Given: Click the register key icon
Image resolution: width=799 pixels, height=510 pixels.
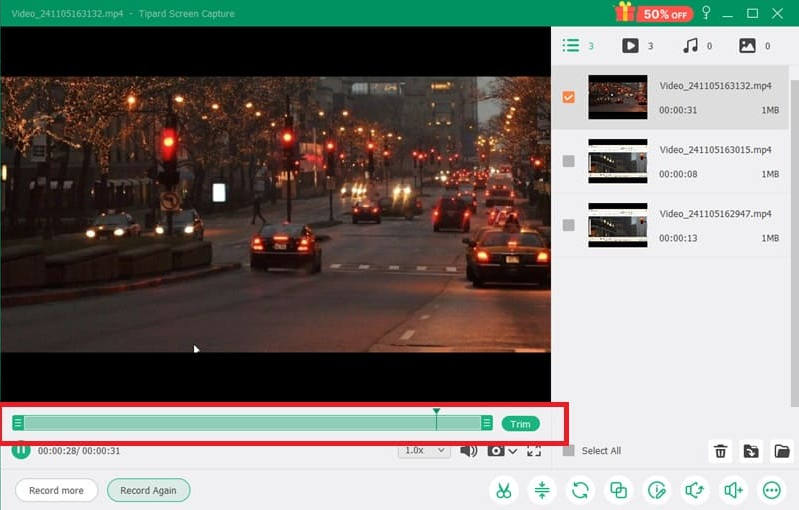Looking at the screenshot, I should pos(706,13).
